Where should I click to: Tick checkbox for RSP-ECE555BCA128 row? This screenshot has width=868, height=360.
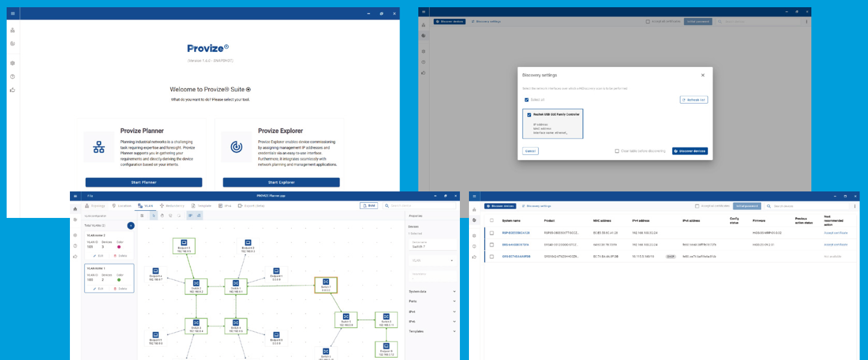tap(492, 232)
